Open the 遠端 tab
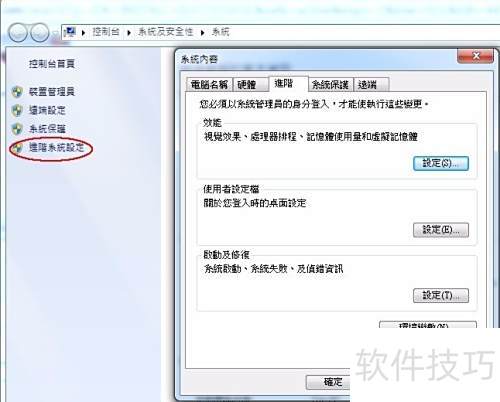This screenshot has width=500, height=402. pos(371,85)
